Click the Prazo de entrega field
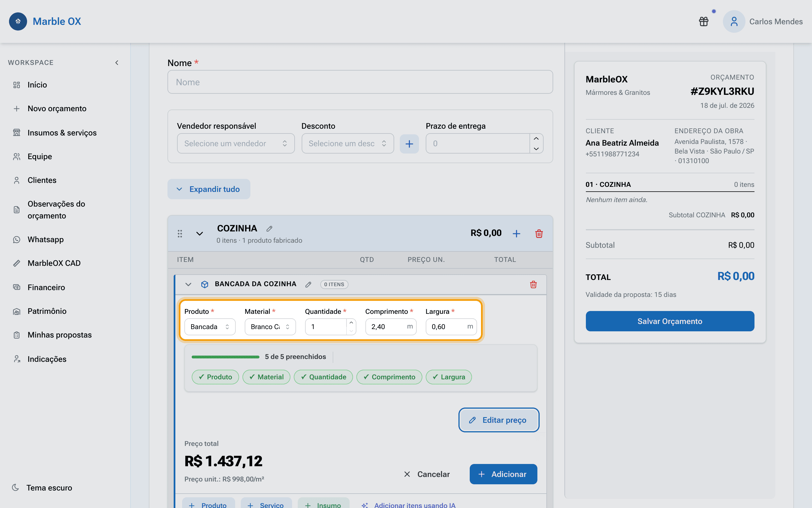Image resolution: width=812 pixels, height=508 pixels. [478, 143]
